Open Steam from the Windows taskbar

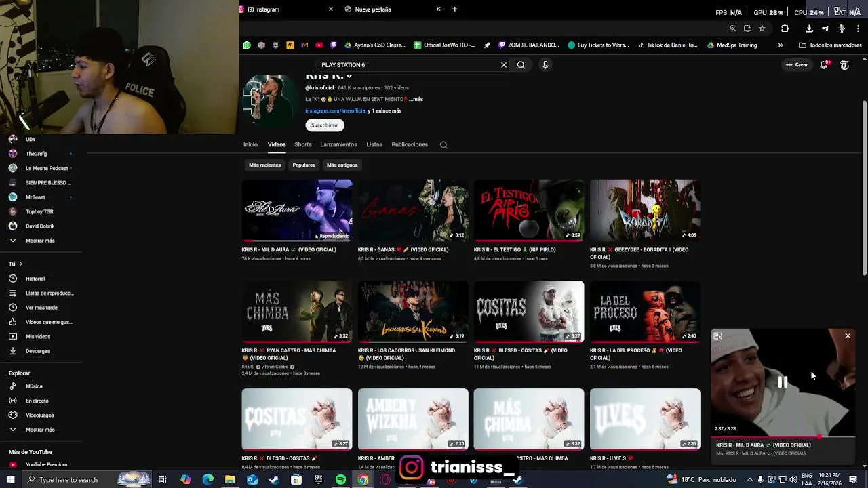[x=274, y=480]
